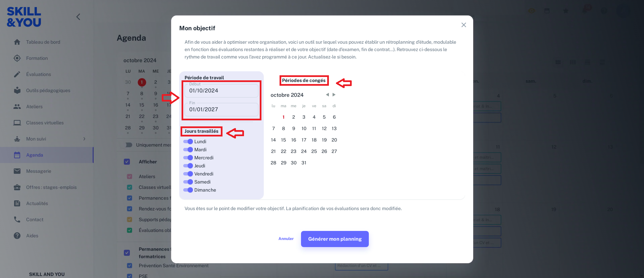This screenshot has height=278, width=644.
Task: Toggle the Lundi working day switch
Action: point(188,142)
